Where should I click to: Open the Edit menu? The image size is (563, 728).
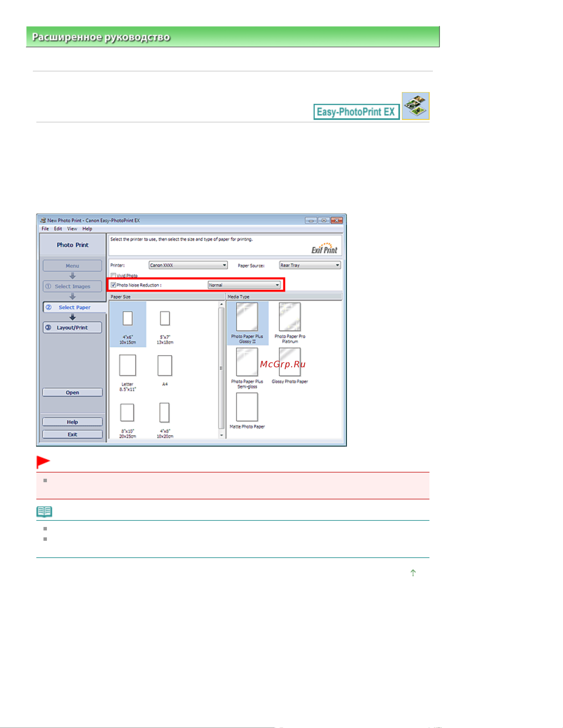click(x=58, y=229)
